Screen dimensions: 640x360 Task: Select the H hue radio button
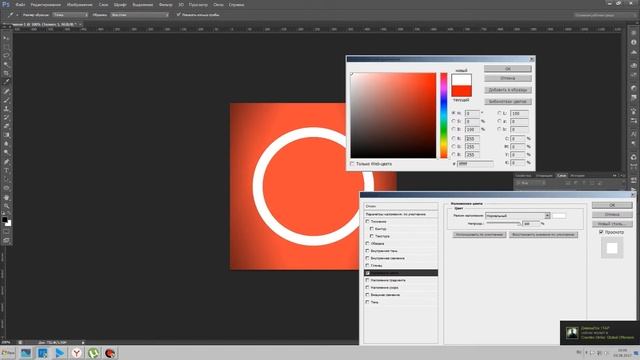453,113
